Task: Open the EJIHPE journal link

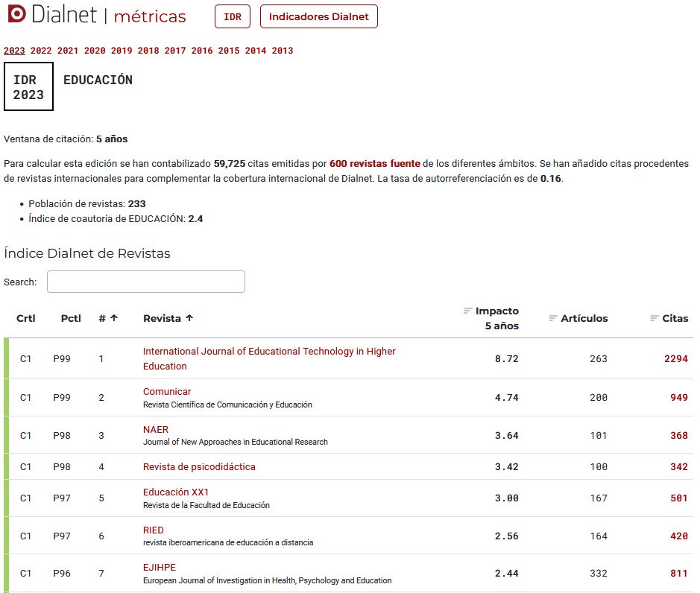Action: pyautogui.click(x=160, y=568)
